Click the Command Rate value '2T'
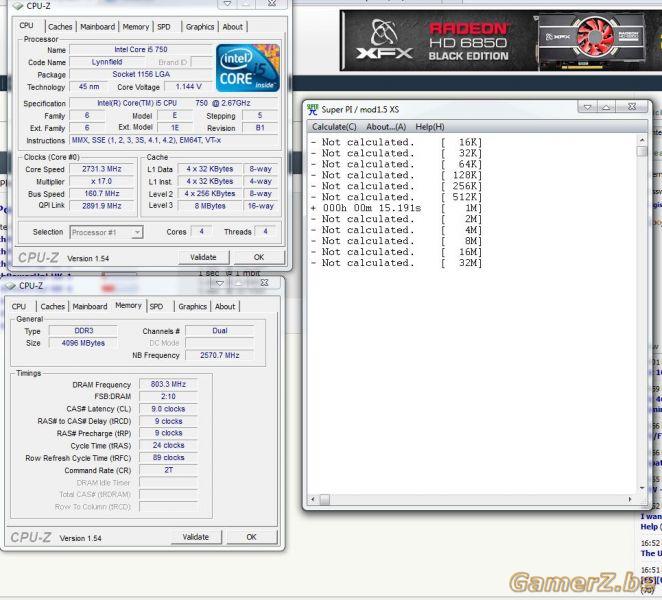The image size is (662, 600). pos(168,470)
